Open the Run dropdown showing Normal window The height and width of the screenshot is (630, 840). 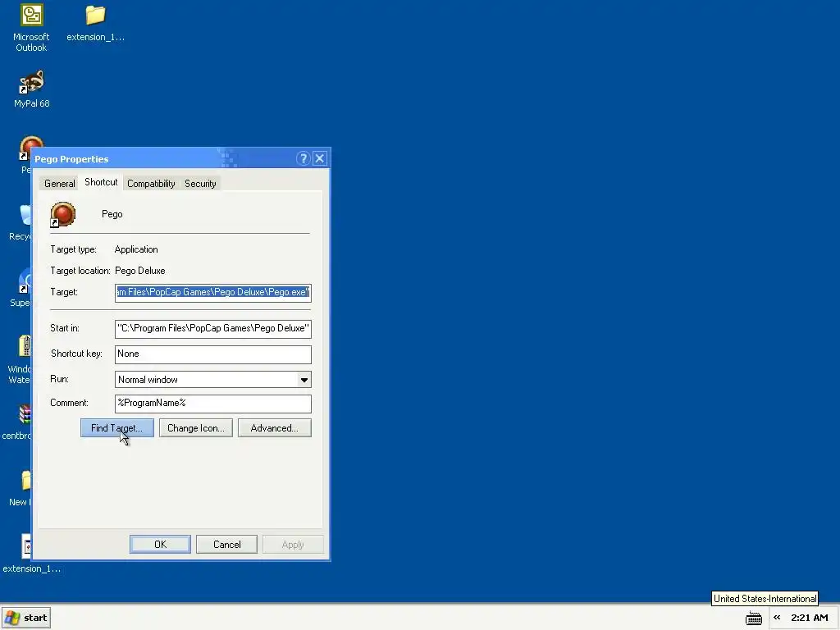(x=213, y=380)
